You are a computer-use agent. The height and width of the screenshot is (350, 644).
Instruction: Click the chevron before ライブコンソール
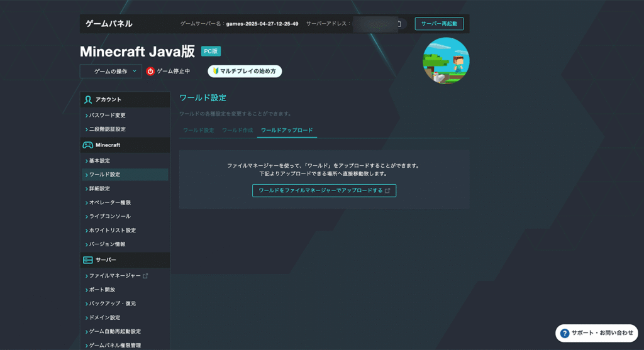coord(87,217)
